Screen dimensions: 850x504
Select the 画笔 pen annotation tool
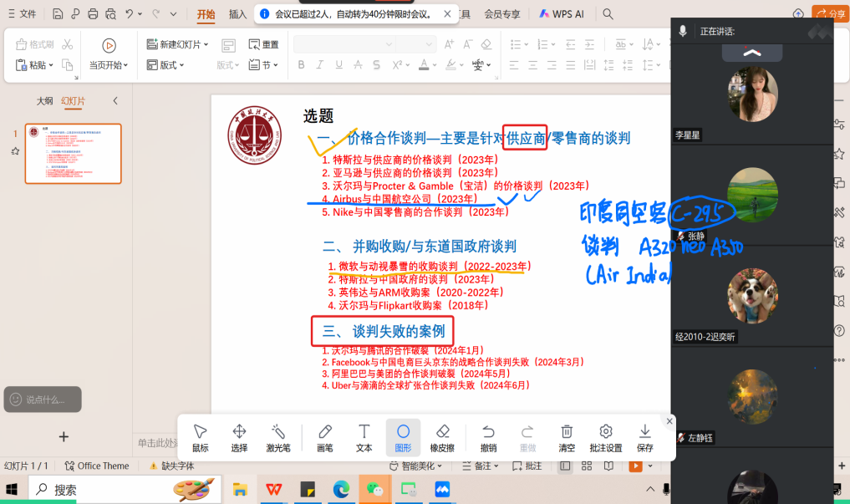325,437
